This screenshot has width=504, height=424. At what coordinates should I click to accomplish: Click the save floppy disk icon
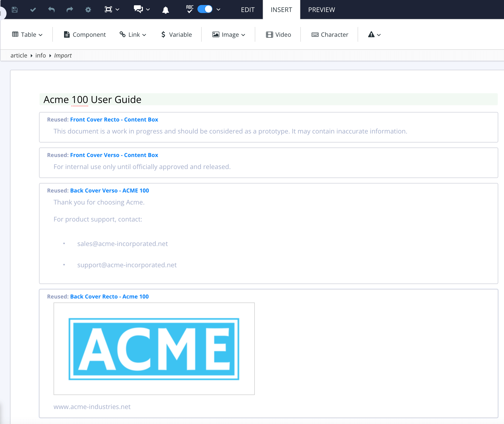pos(15,10)
